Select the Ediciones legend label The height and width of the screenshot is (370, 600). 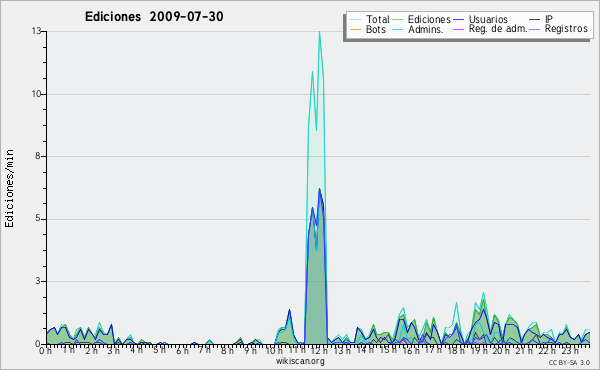[429, 19]
